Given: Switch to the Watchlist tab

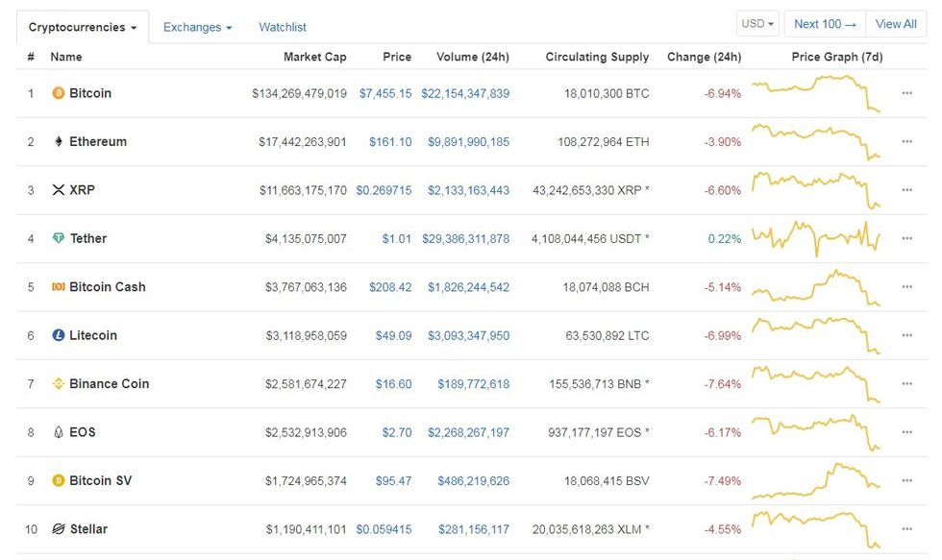Looking at the screenshot, I should [282, 27].
